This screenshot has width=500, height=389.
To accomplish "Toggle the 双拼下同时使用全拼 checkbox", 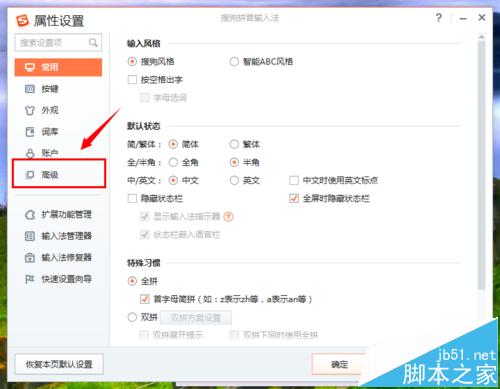I will click(x=234, y=335).
